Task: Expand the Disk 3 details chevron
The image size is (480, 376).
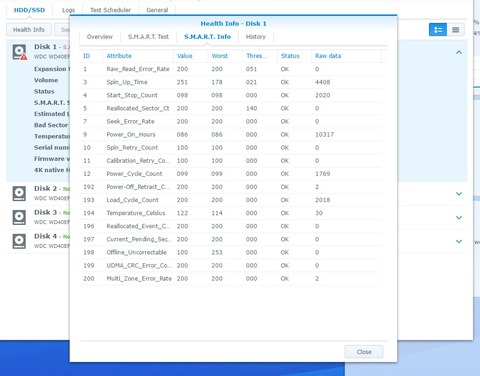Action: (x=459, y=218)
